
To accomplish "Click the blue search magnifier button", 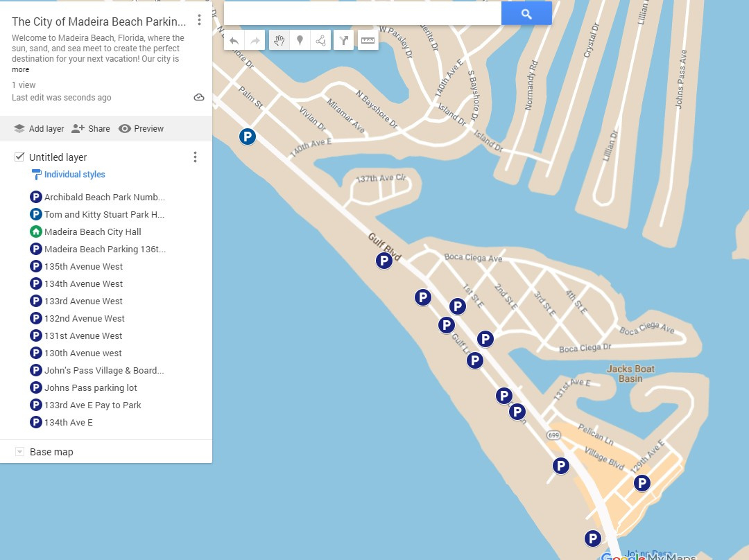I will (x=526, y=13).
